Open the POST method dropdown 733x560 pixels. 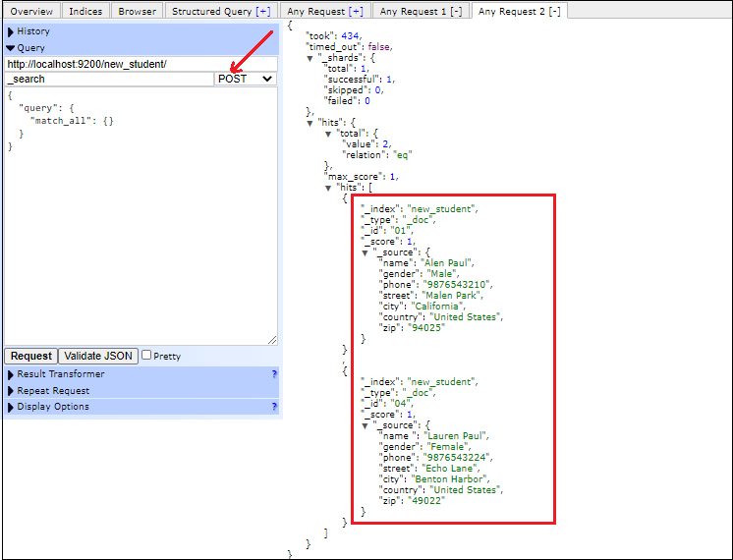point(246,79)
